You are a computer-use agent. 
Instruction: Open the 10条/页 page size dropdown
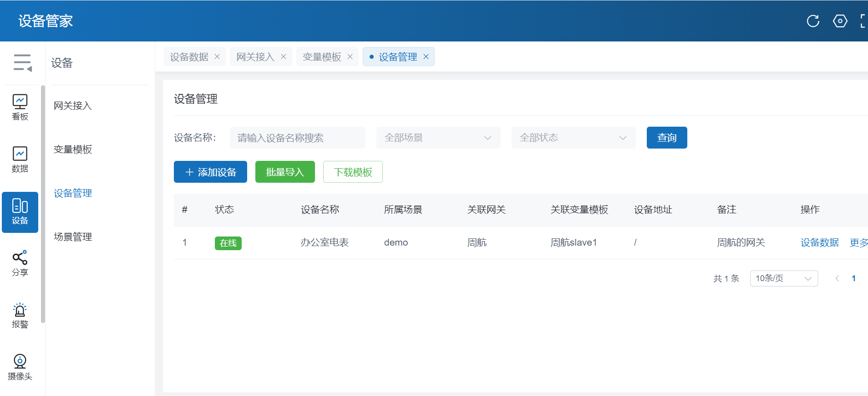783,278
